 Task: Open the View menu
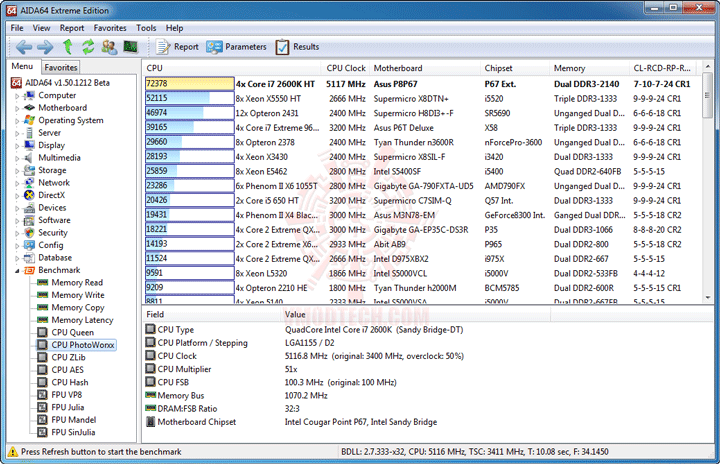pyautogui.click(x=41, y=28)
